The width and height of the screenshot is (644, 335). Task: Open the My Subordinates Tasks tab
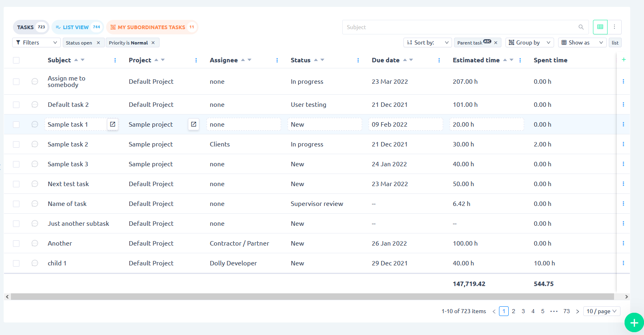(152, 27)
